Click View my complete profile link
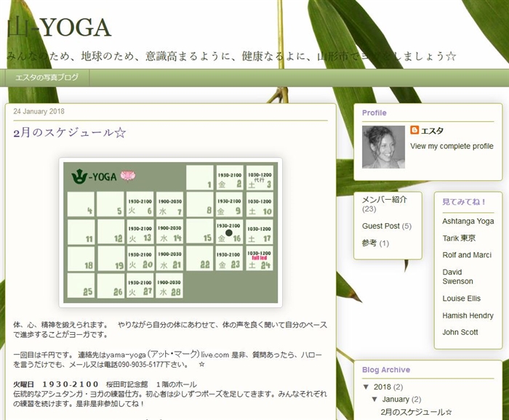Screen dimensions: 509x420 coord(452,146)
